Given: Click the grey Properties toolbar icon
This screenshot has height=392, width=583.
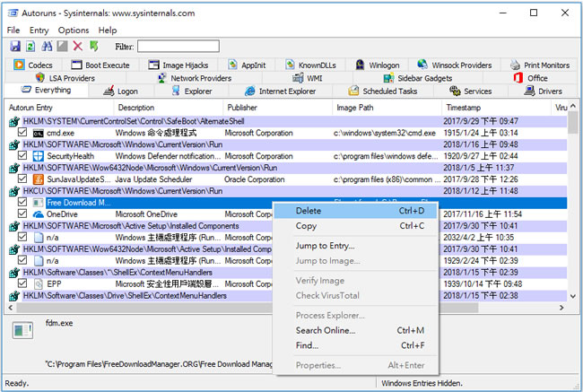Looking at the screenshot, I should [62, 46].
